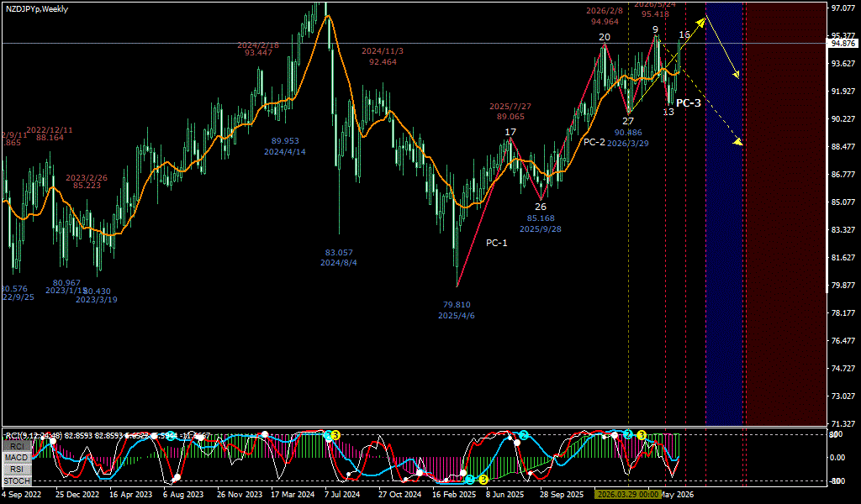Select bar count label 16
Viewport: 861px width, 504px height.
click(x=684, y=35)
